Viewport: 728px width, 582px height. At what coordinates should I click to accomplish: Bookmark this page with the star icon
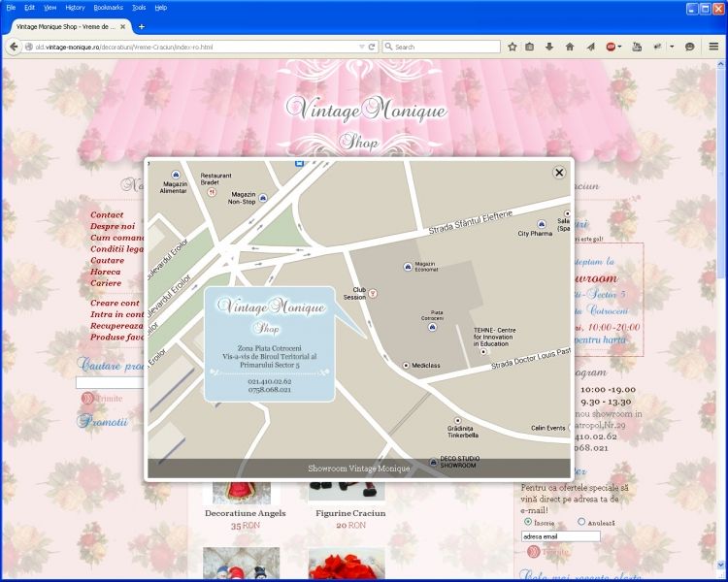[x=513, y=47]
